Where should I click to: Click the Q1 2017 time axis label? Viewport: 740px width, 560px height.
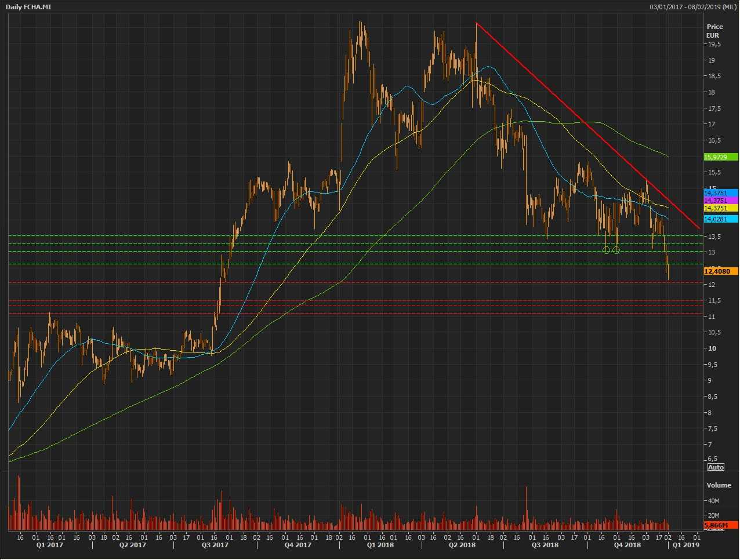[50, 546]
